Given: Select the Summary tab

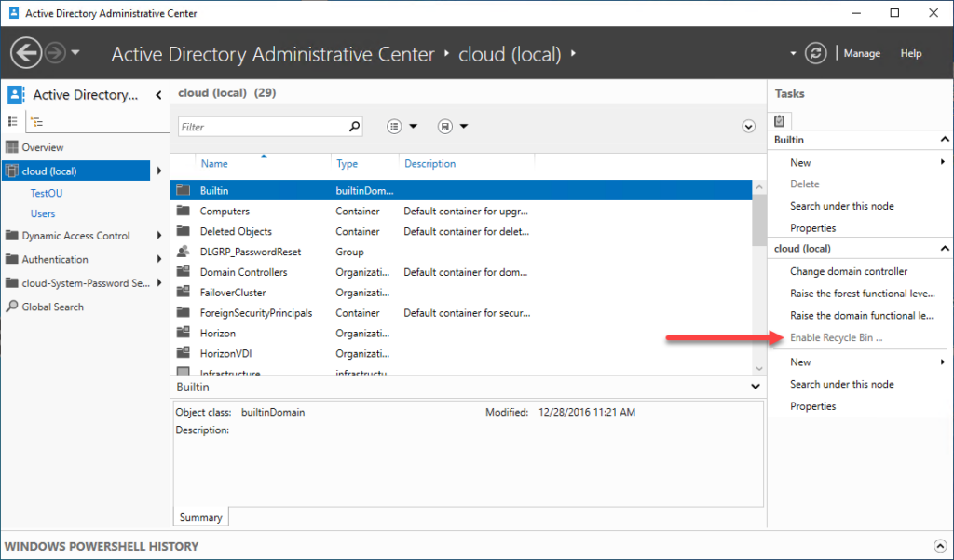Looking at the screenshot, I should coord(201,517).
